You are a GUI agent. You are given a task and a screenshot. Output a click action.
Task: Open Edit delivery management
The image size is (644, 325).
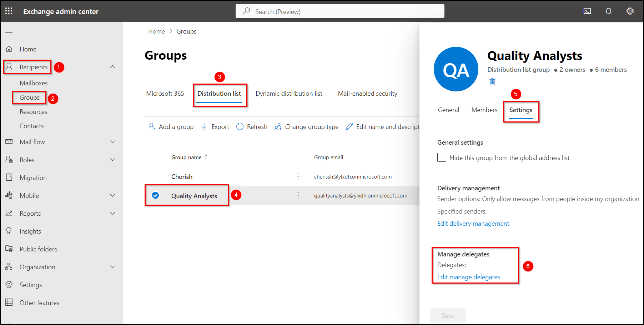coord(473,223)
